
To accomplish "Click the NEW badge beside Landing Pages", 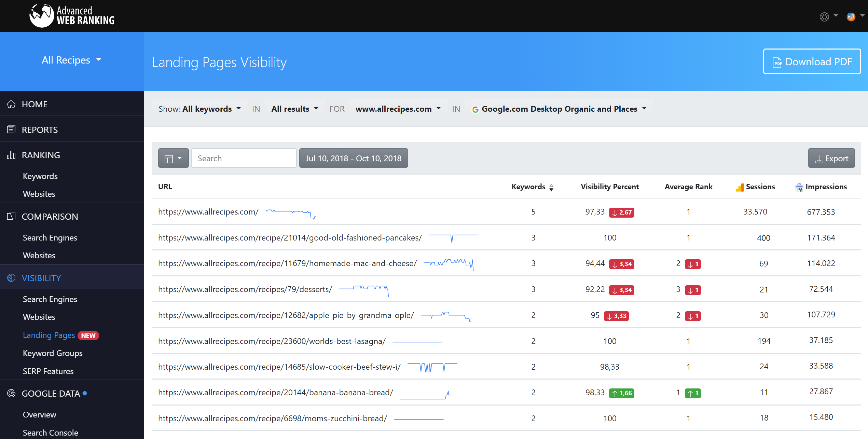I will coord(88,335).
